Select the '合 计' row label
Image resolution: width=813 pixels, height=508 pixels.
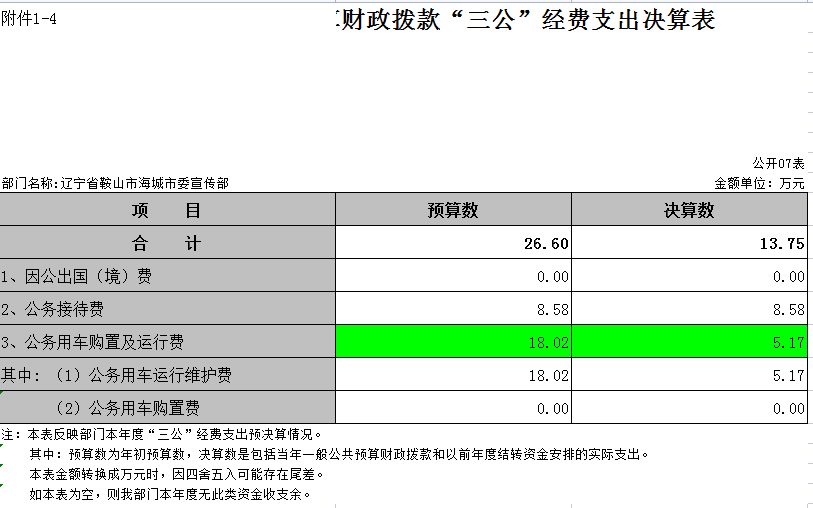coord(167,243)
